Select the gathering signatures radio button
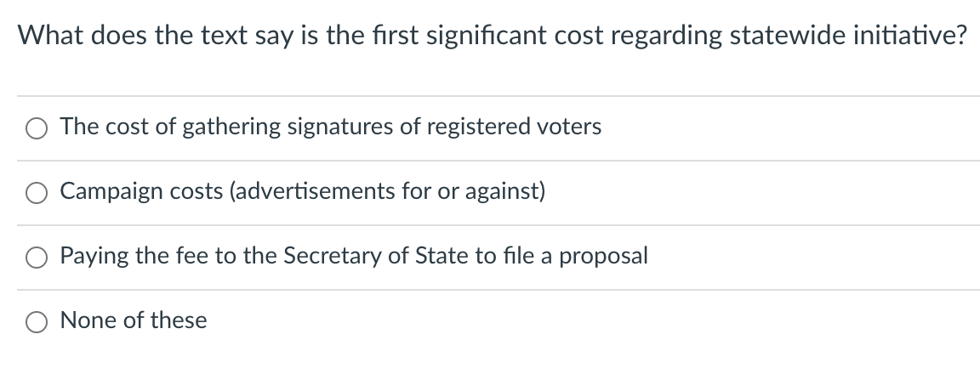Viewport: 980px width, 374px height. click(x=37, y=128)
